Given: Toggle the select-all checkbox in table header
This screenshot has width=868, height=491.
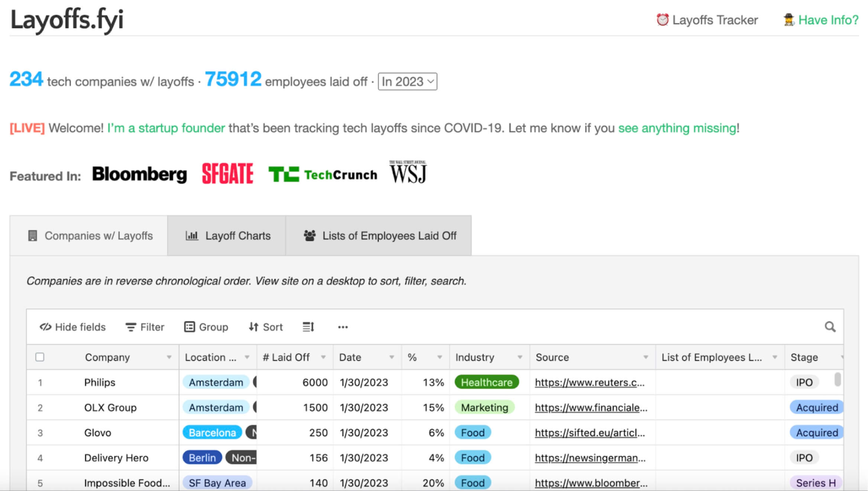Looking at the screenshot, I should click(40, 357).
